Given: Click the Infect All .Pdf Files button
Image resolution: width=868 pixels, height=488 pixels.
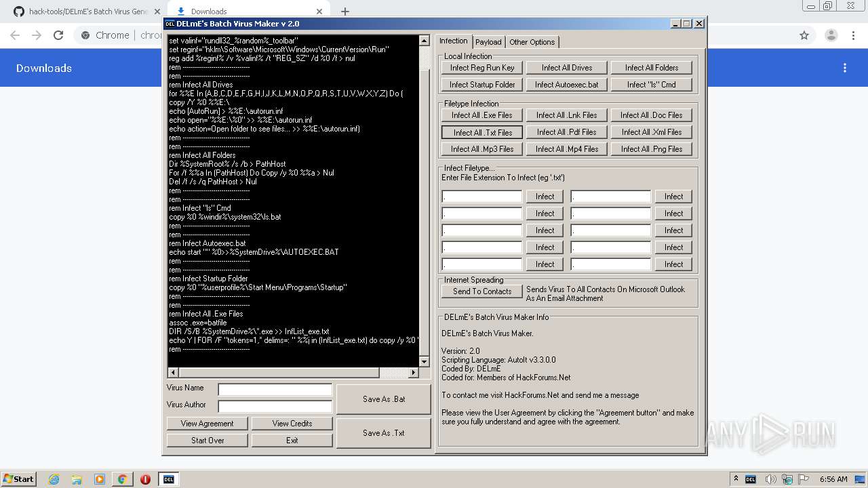Looking at the screenshot, I should click(567, 132).
